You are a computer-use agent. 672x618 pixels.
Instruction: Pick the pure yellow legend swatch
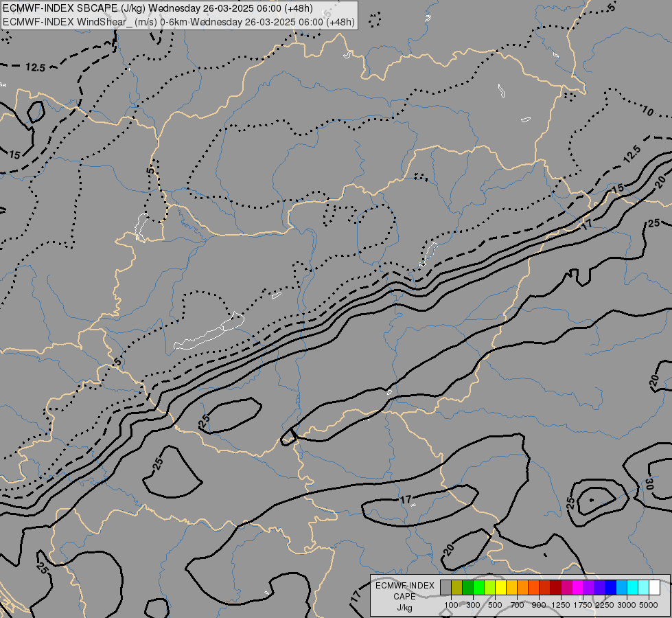coord(500,588)
